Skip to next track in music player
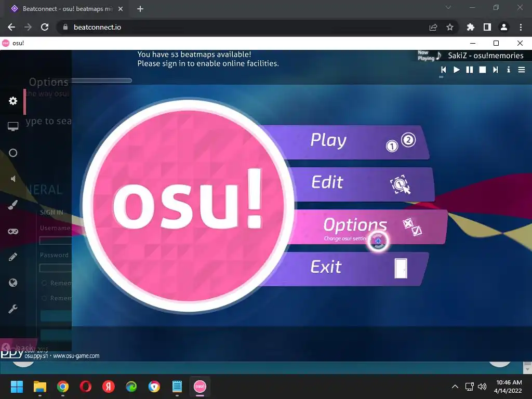532x399 pixels. [495, 70]
